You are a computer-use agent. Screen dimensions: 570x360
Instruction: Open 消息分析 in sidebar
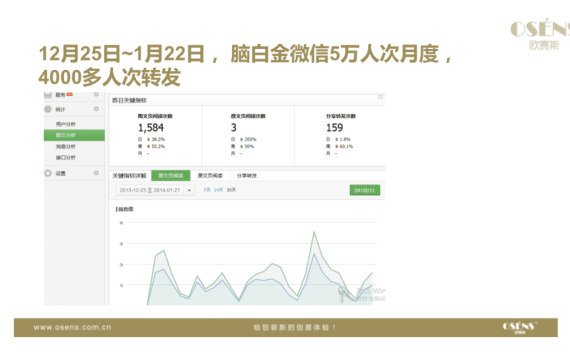point(66,147)
